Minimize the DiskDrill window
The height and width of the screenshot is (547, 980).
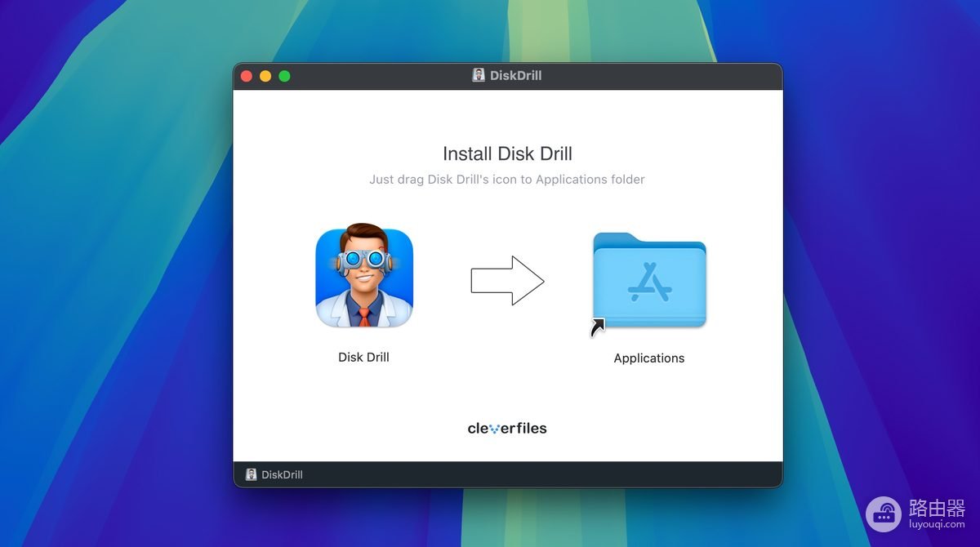click(x=265, y=76)
